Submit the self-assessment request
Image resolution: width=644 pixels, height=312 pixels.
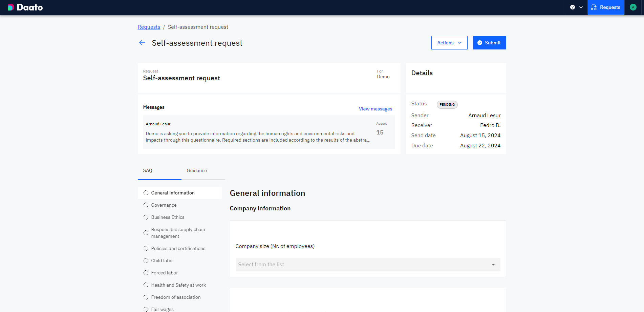489,43
